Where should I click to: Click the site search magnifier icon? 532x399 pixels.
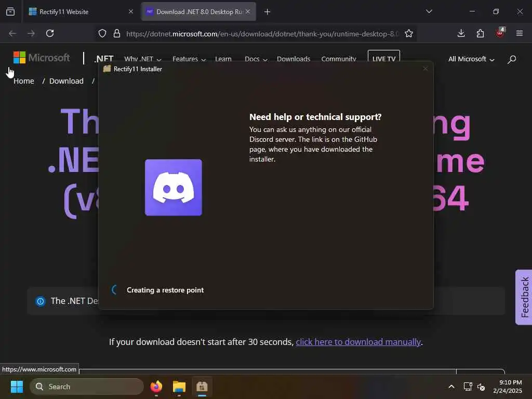[x=512, y=59]
